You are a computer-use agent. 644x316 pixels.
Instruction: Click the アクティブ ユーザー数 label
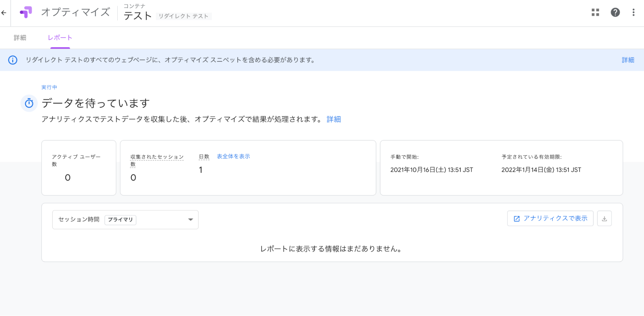coord(76,160)
